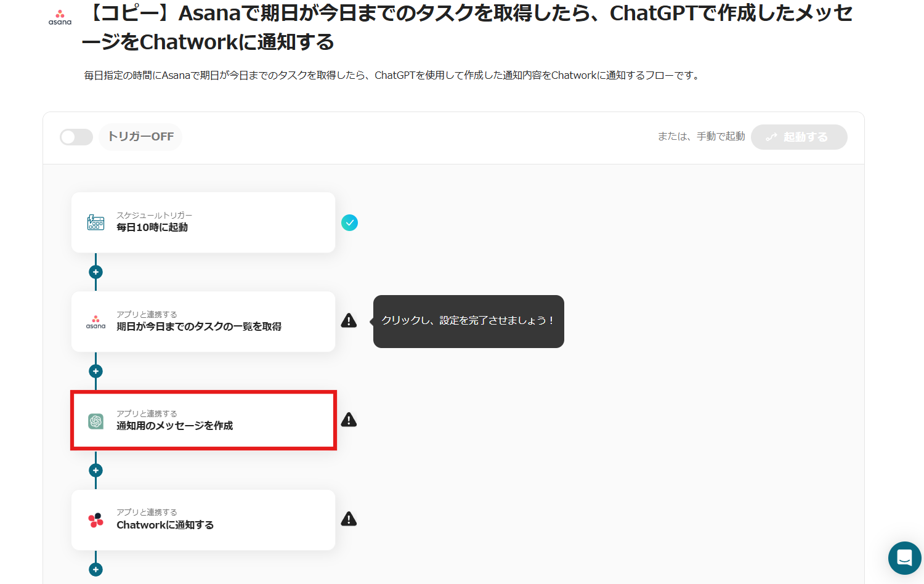Open the Chatworkに通知する step
Screen dimensions: 924x584
[203, 520]
